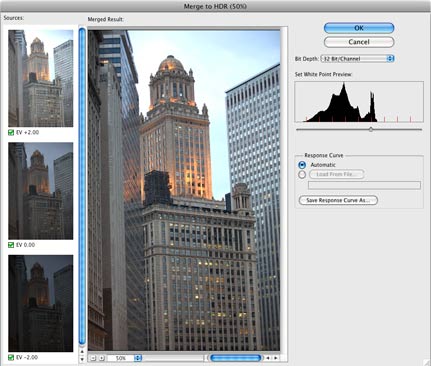Click the Load From File button
Screen dimensions: 431x366
337,174
